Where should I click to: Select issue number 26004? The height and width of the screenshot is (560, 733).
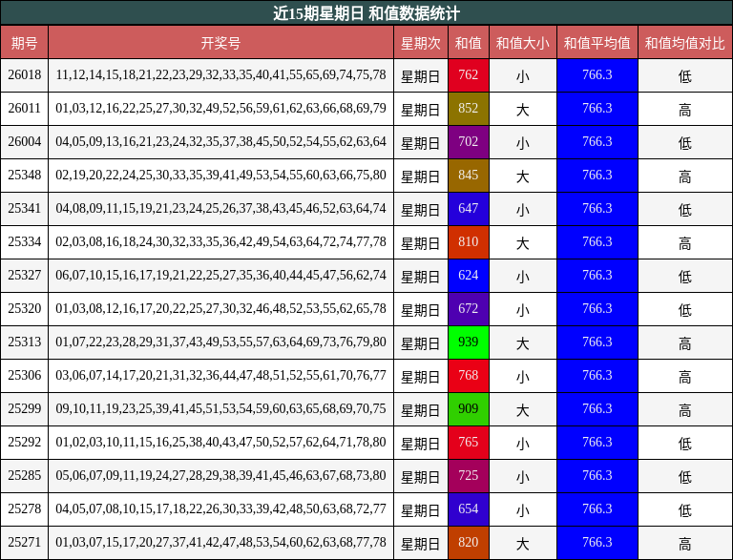pyautogui.click(x=24, y=141)
